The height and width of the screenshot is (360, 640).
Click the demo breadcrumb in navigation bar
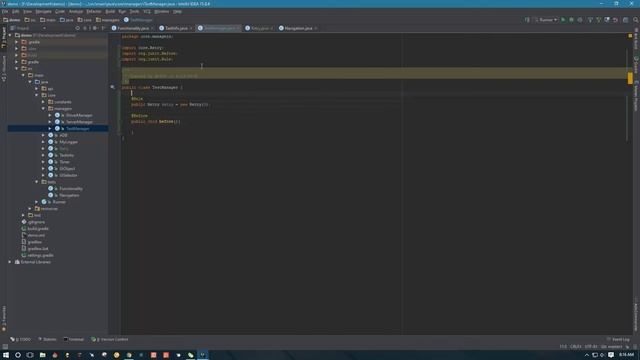[11, 20]
